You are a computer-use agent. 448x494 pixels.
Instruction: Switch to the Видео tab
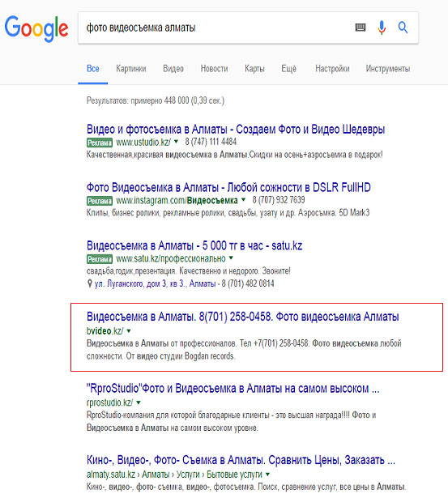pos(173,69)
